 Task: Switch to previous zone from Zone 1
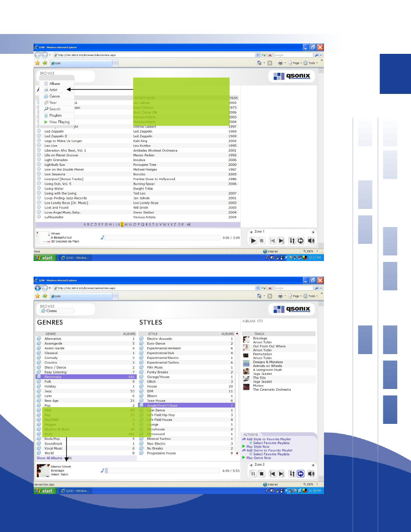(x=251, y=232)
